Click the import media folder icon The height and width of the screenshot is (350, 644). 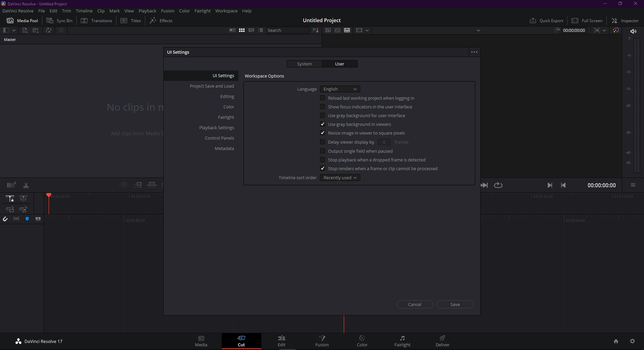[36, 30]
